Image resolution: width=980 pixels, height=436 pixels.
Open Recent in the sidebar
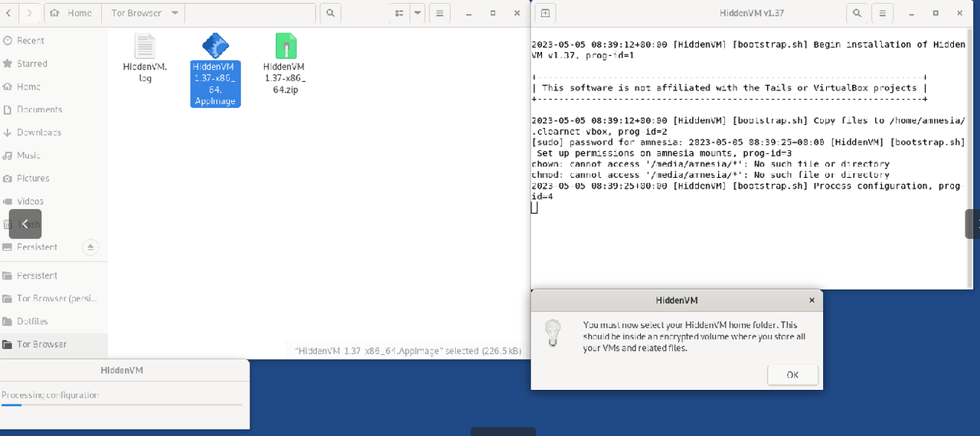pos(54,41)
